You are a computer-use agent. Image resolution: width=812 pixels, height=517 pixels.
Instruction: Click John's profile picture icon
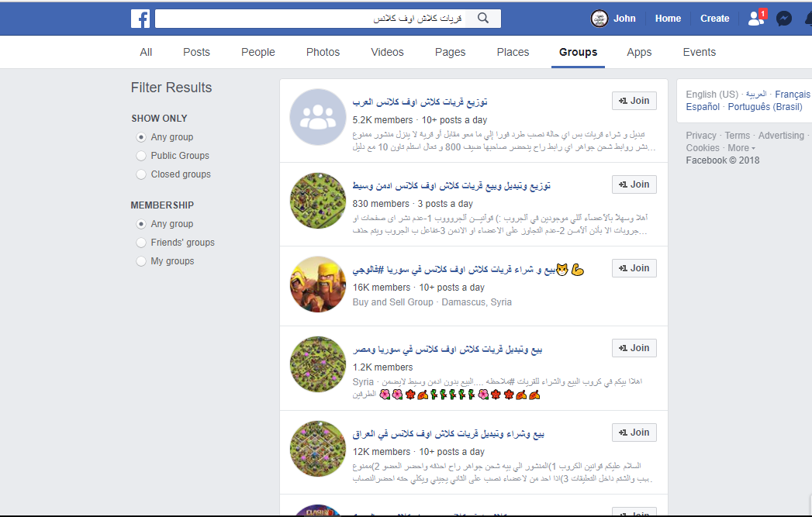(599, 19)
